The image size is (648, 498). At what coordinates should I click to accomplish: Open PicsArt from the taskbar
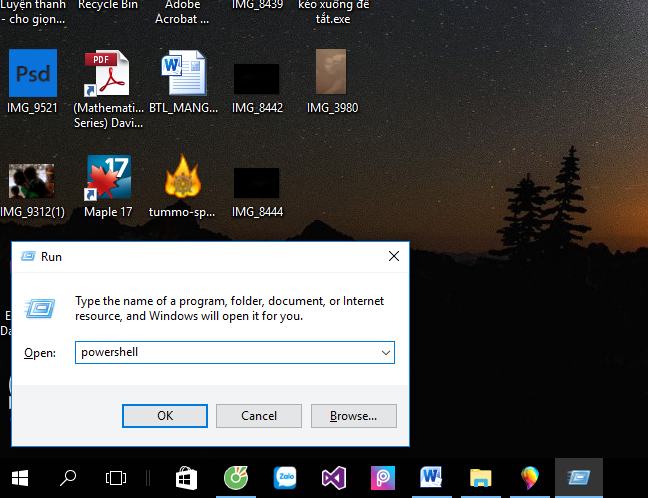pos(383,478)
